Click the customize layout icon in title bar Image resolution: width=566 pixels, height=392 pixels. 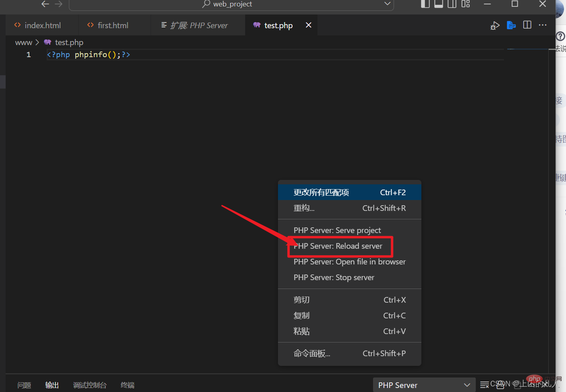click(x=466, y=4)
